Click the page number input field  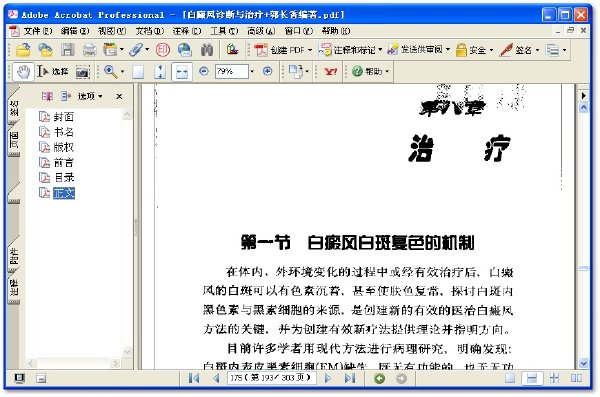pyautogui.click(x=272, y=378)
